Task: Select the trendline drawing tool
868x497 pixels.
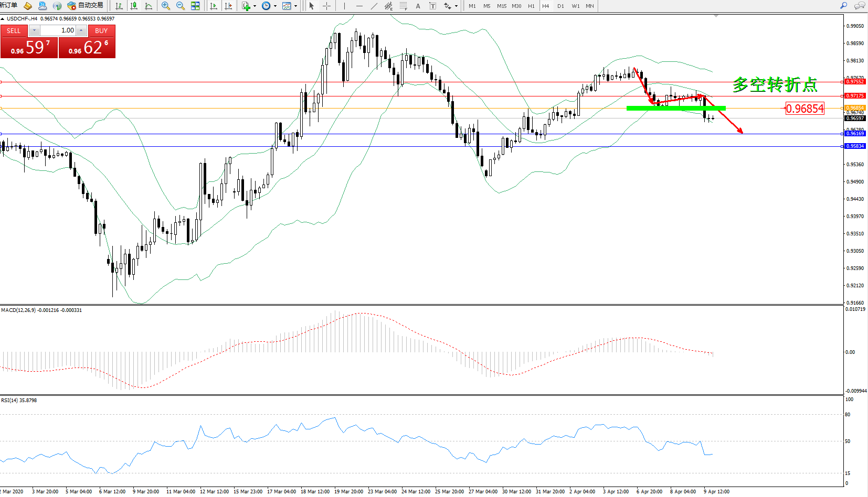Action: 374,6
